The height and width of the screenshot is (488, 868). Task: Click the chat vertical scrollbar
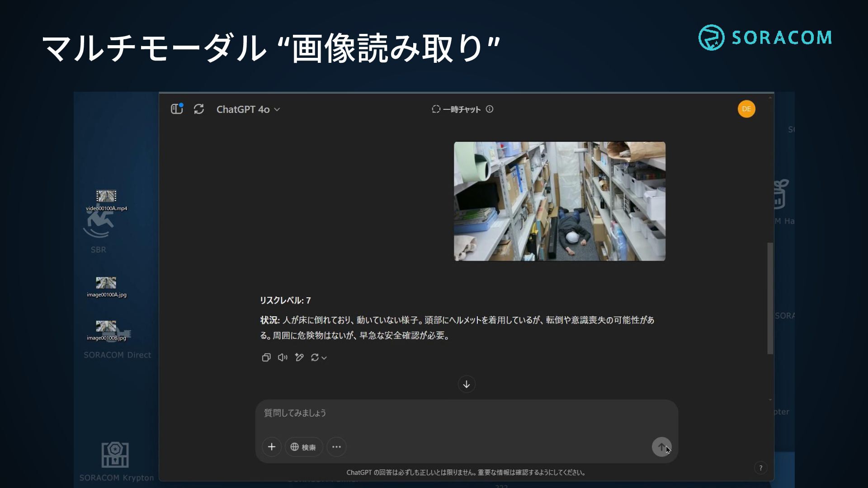(x=770, y=298)
